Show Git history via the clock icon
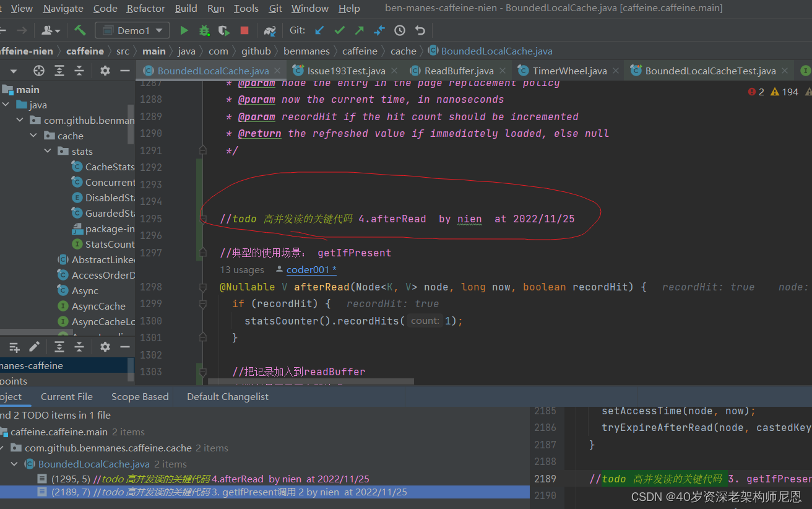Screen dimensions: 812x509 (x=400, y=30)
